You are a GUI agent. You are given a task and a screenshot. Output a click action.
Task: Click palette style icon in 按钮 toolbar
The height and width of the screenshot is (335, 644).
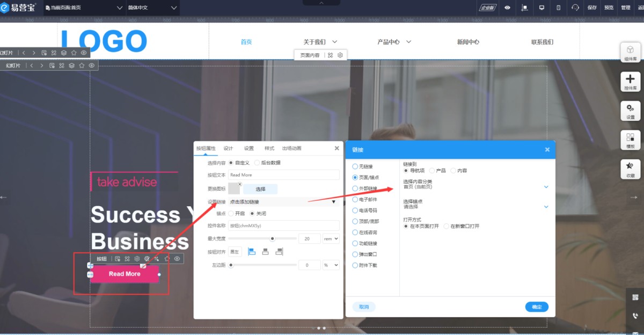click(x=147, y=259)
